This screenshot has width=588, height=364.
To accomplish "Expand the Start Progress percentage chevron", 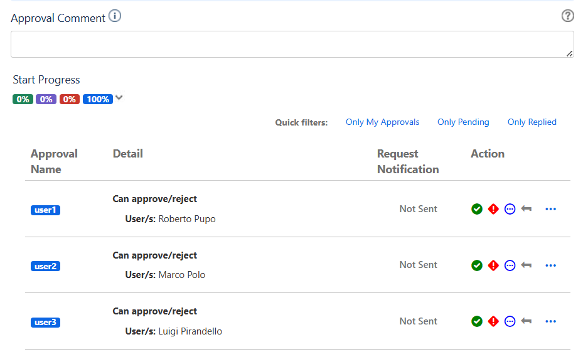I will click(x=119, y=98).
